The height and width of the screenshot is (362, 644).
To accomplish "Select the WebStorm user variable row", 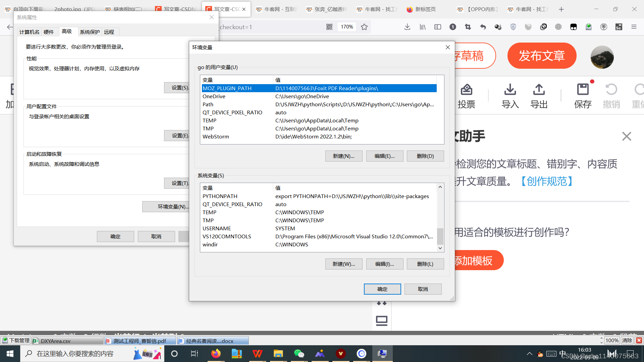I will 319,137.
